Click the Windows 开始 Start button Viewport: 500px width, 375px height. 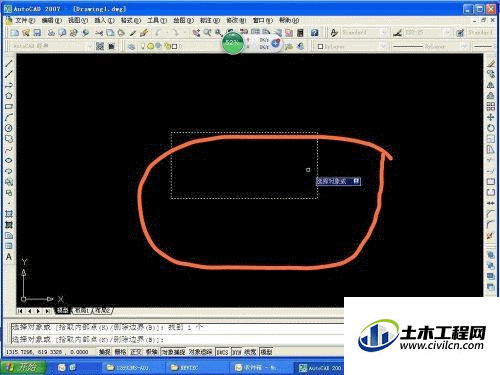tap(22, 367)
